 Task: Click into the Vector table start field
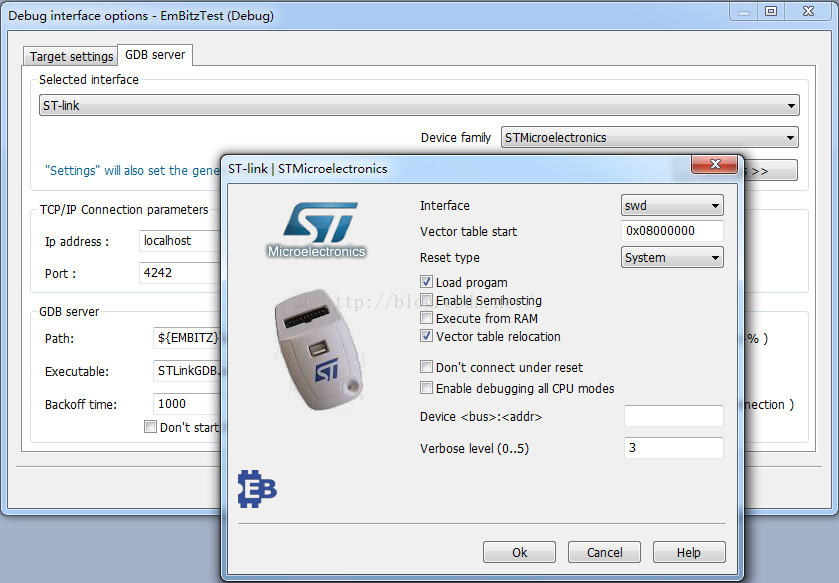pyautogui.click(x=672, y=231)
